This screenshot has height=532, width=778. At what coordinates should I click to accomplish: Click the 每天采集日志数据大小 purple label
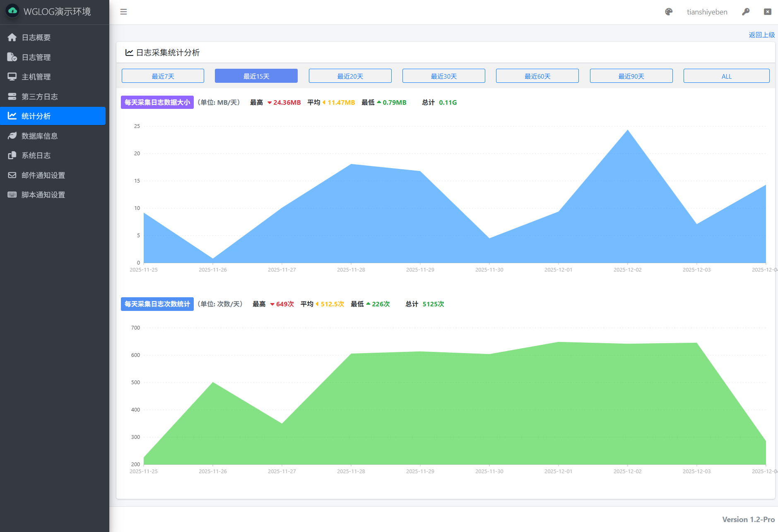pos(157,102)
